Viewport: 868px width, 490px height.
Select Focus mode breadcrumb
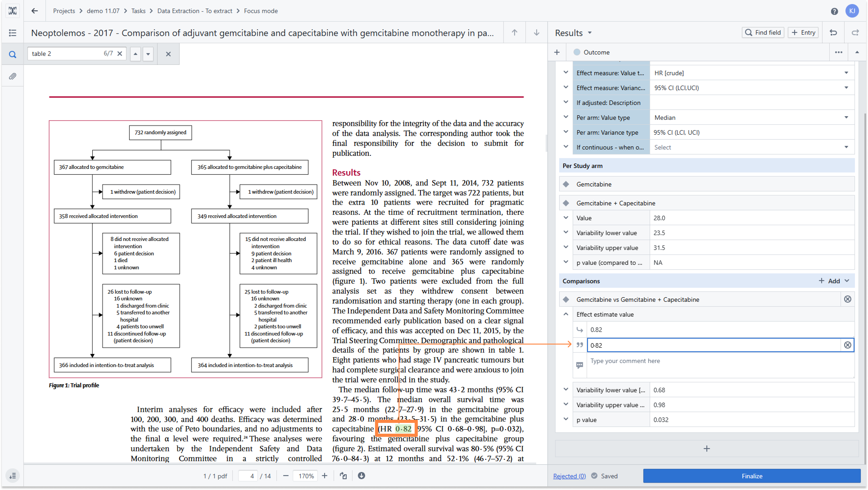click(x=261, y=11)
